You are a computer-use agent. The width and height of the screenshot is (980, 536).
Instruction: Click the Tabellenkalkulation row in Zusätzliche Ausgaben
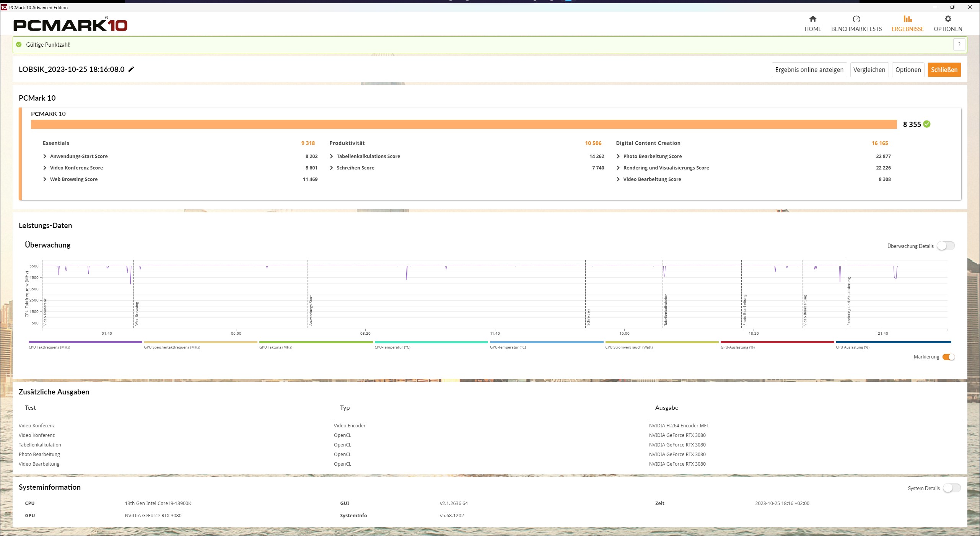click(x=490, y=445)
